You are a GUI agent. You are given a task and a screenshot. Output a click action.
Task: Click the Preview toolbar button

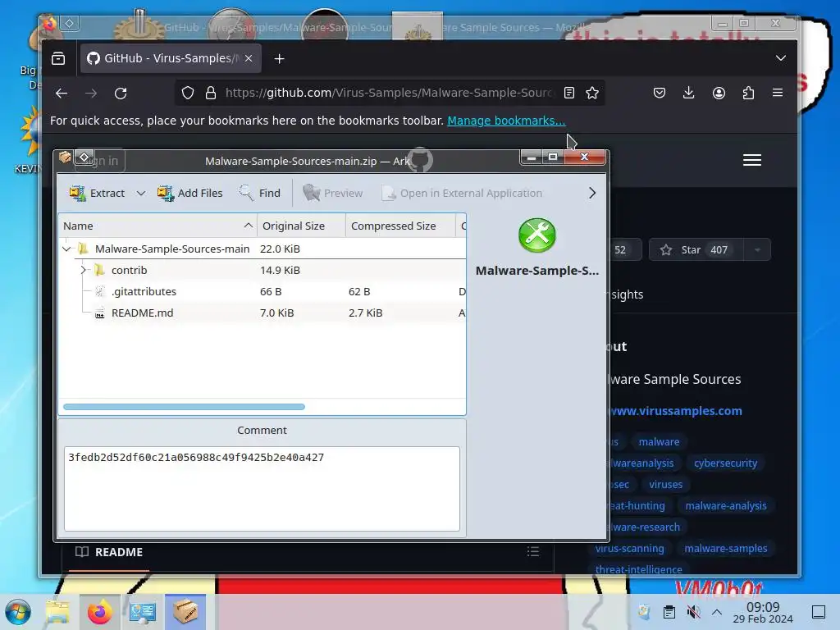[333, 193]
